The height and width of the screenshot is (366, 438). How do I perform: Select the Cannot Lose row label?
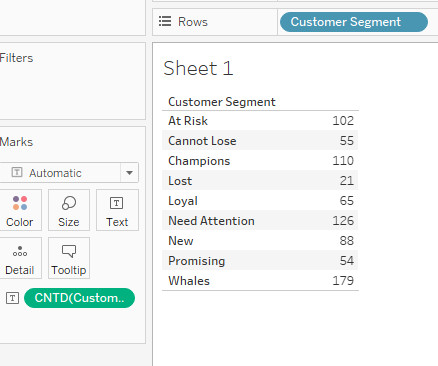point(202,141)
